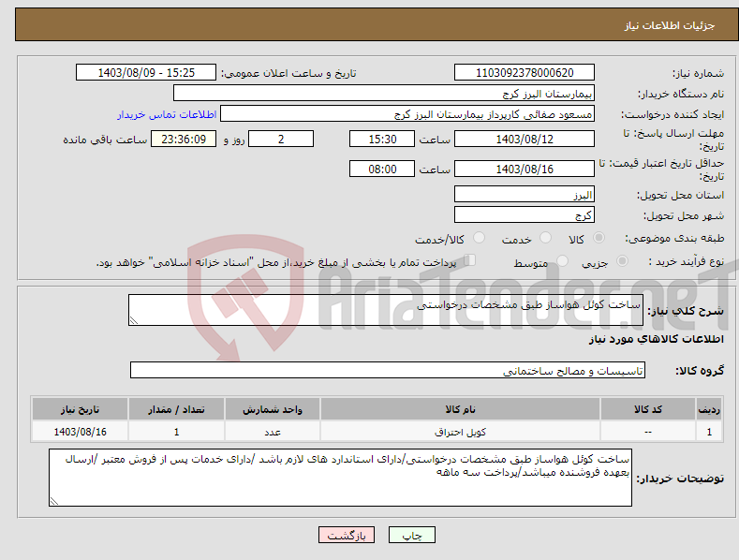The width and height of the screenshot is (739, 560).
Task: Click the price validity date 1403/08/16 field
Action: coord(525,169)
